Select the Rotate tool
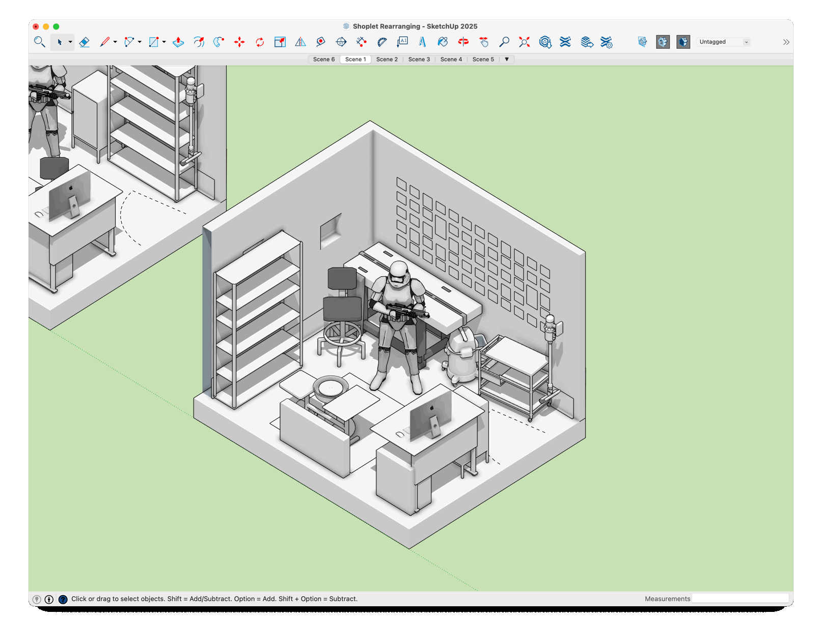 click(260, 42)
